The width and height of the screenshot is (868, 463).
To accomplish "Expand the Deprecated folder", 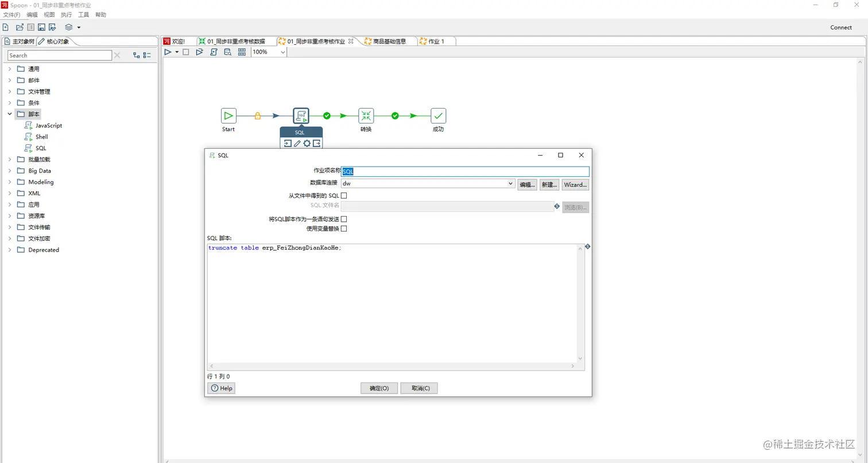I will pyautogui.click(x=10, y=250).
